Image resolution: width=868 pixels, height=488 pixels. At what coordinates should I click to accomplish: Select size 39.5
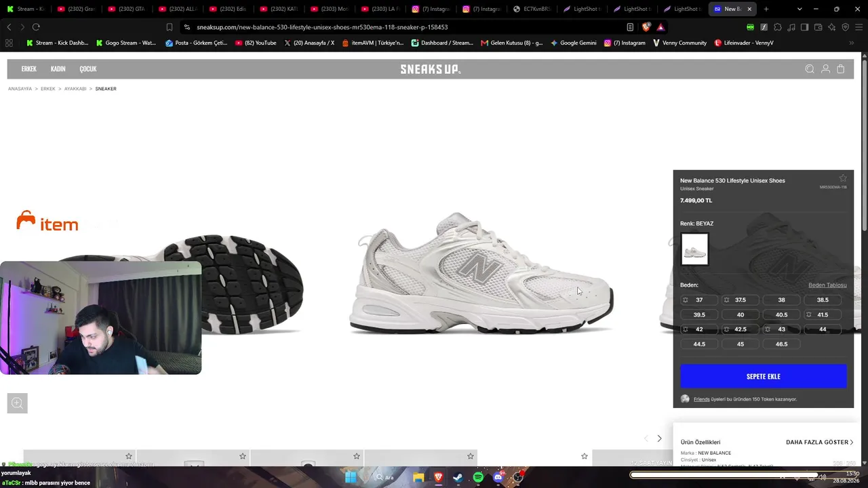coord(699,314)
